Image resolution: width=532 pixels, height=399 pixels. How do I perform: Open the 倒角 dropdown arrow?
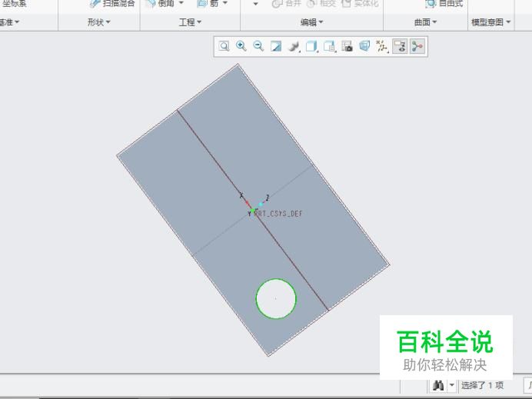[x=181, y=3]
